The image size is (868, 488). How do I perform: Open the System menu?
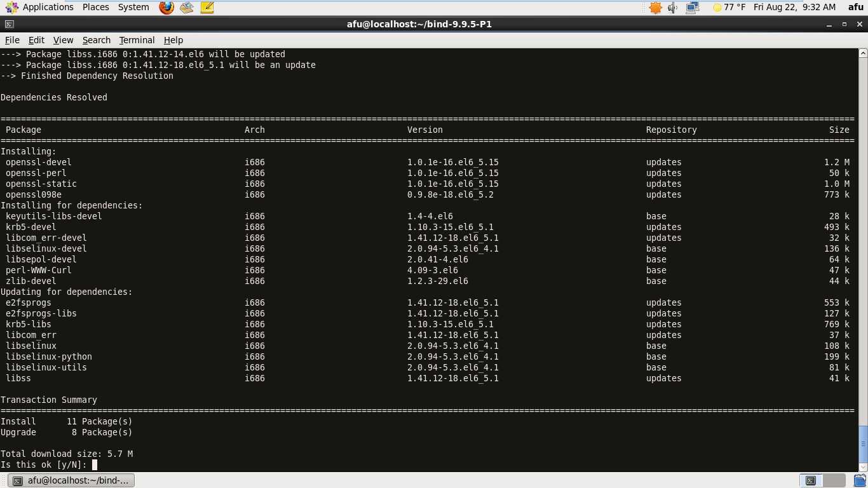tap(133, 7)
